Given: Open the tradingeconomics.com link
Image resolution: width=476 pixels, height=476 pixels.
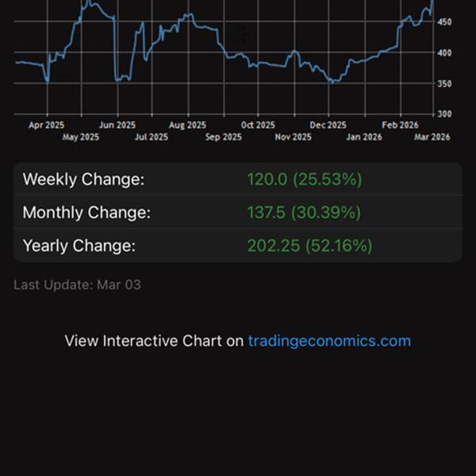Looking at the screenshot, I should [329, 341].
